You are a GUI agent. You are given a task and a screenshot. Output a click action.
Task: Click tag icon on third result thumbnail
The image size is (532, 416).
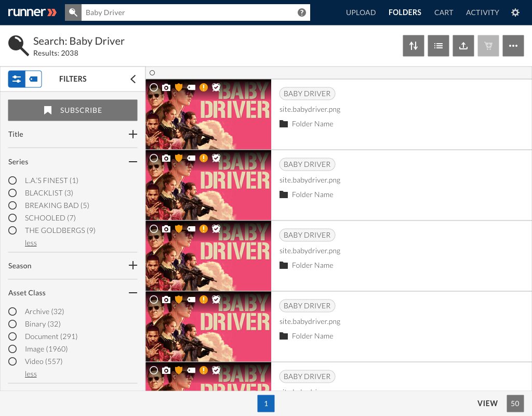(191, 229)
